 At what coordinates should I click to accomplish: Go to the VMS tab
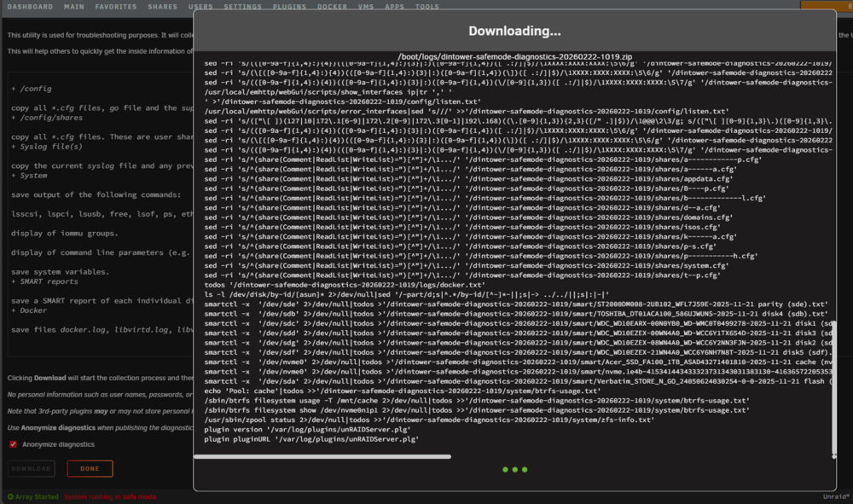tap(366, 7)
